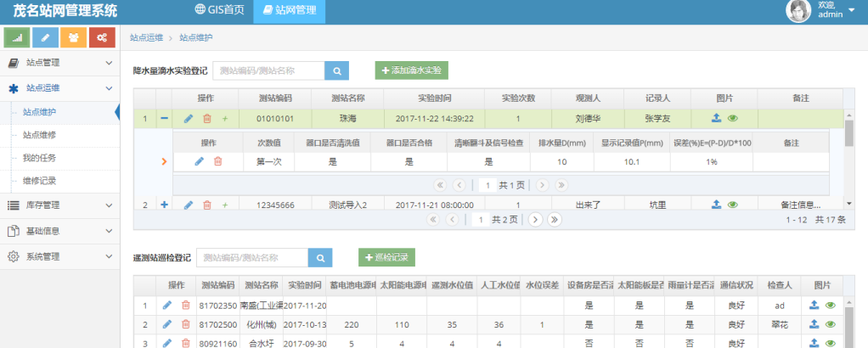Click the orange users shortcut button
Screen dimensions: 868x348
coord(73,37)
